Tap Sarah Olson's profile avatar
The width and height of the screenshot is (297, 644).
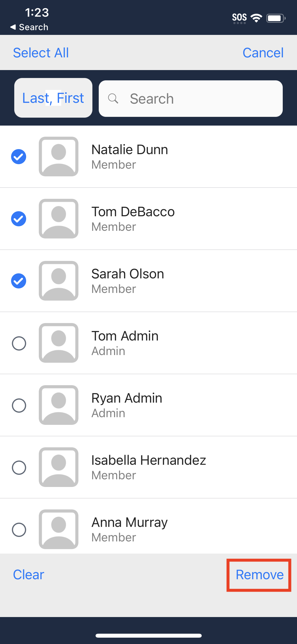click(x=59, y=281)
